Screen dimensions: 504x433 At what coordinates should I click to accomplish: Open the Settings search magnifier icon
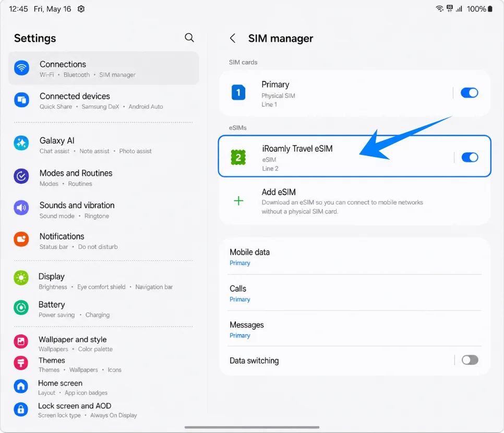click(189, 38)
